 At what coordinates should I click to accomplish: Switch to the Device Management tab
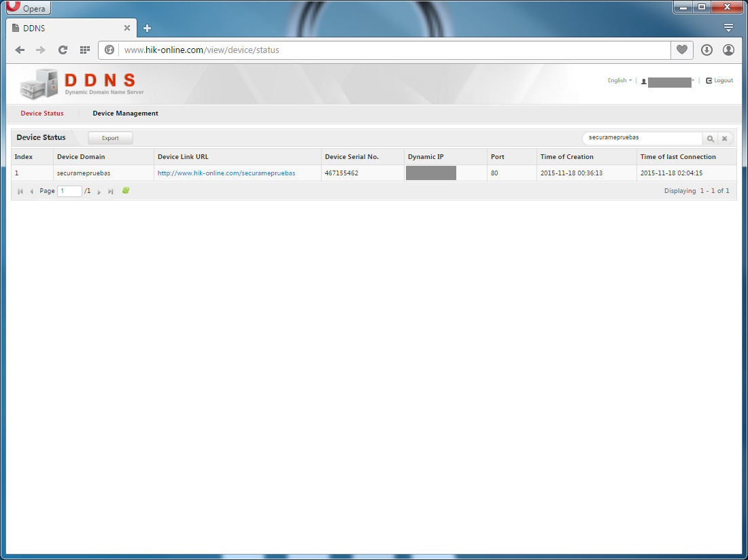click(x=126, y=113)
